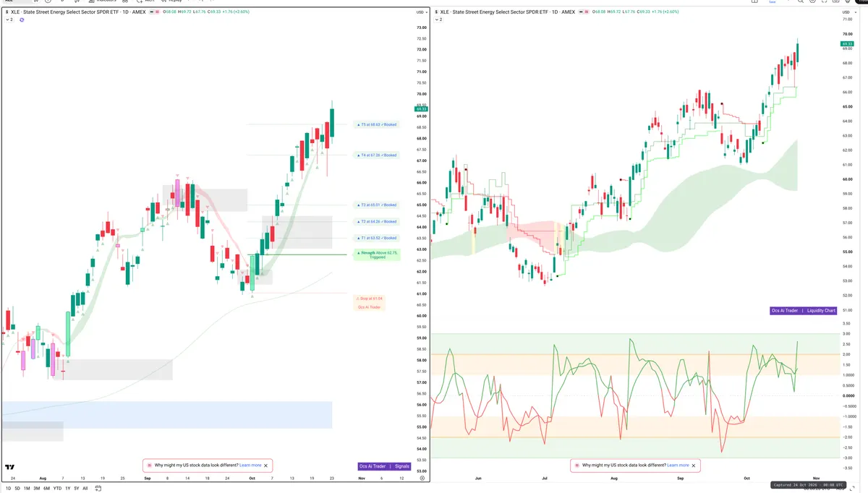Click the market status flags on left chart

click(x=153, y=12)
